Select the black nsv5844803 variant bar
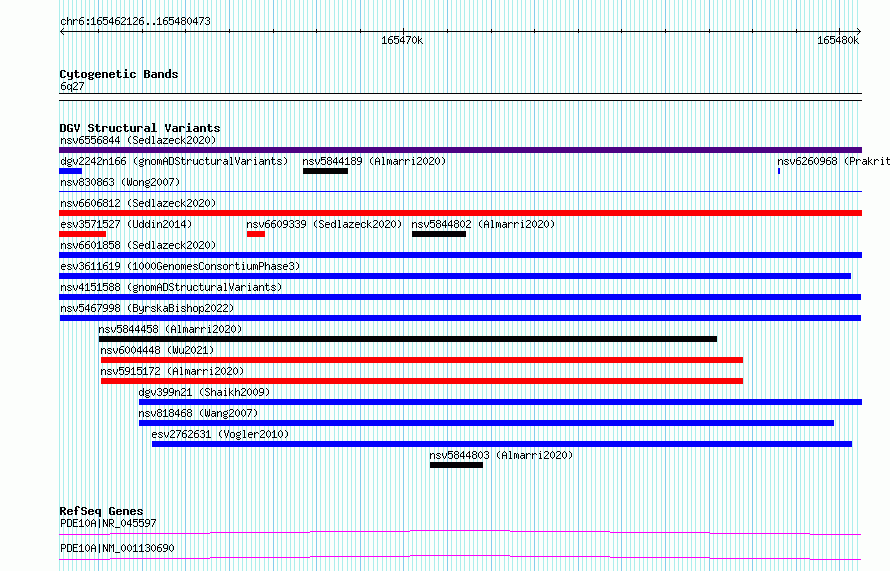This screenshot has height=571, width=890. tap(456, 465)
